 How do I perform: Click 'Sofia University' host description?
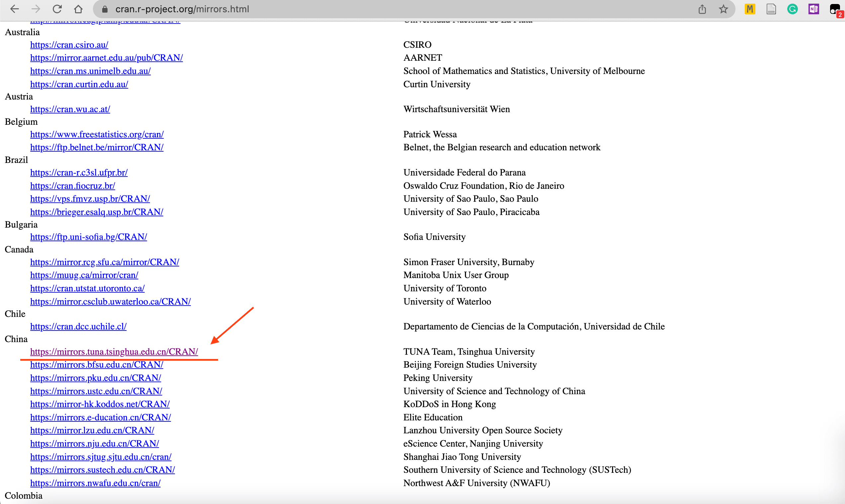[434, 237]
